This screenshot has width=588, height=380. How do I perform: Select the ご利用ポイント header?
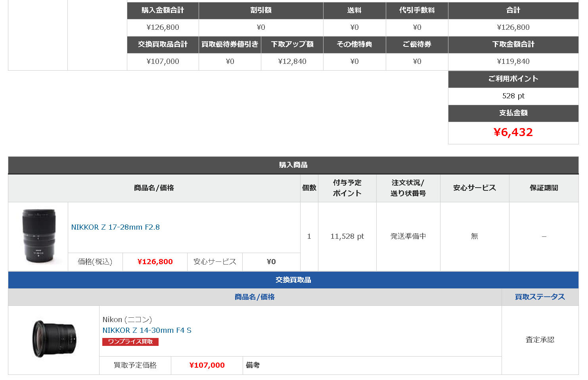[x=513, y=79]
